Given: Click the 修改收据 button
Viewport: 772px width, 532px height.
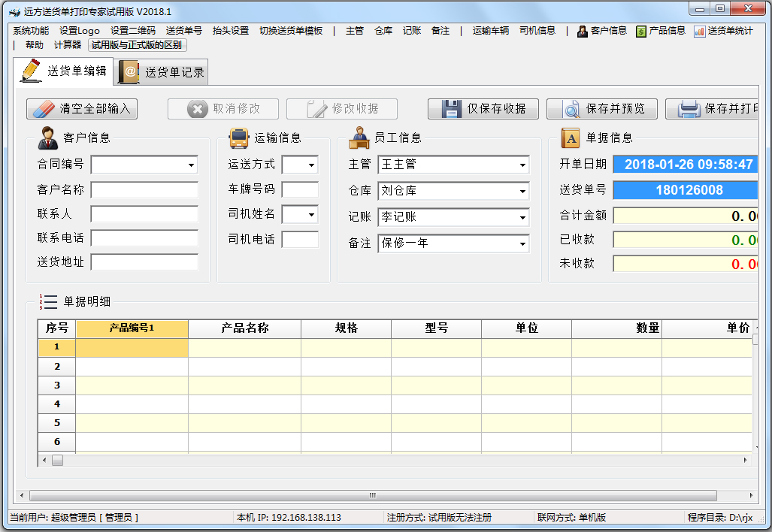Looking at the screenshot, I should tap(342, 109).
